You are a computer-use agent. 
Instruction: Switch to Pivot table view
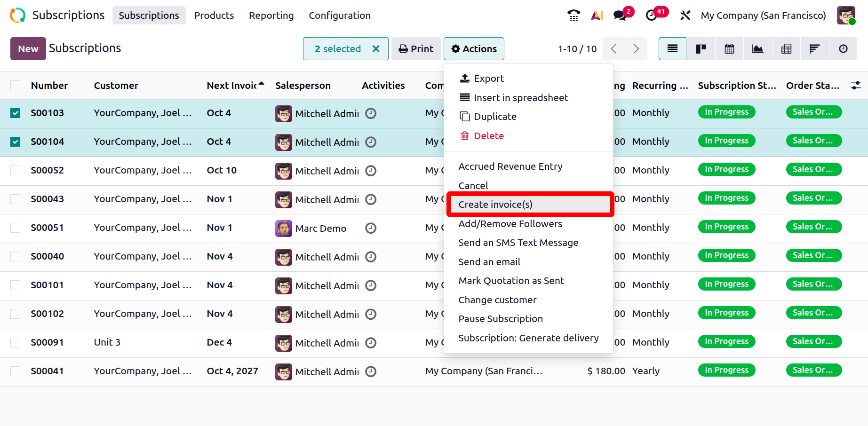(x=786, y=49)
